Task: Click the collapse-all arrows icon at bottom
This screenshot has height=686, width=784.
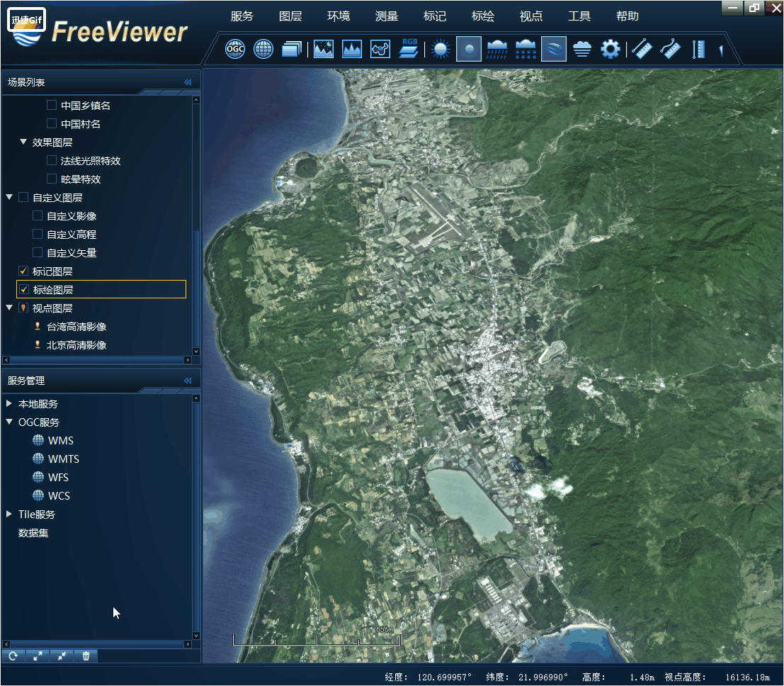Action: 62,656
